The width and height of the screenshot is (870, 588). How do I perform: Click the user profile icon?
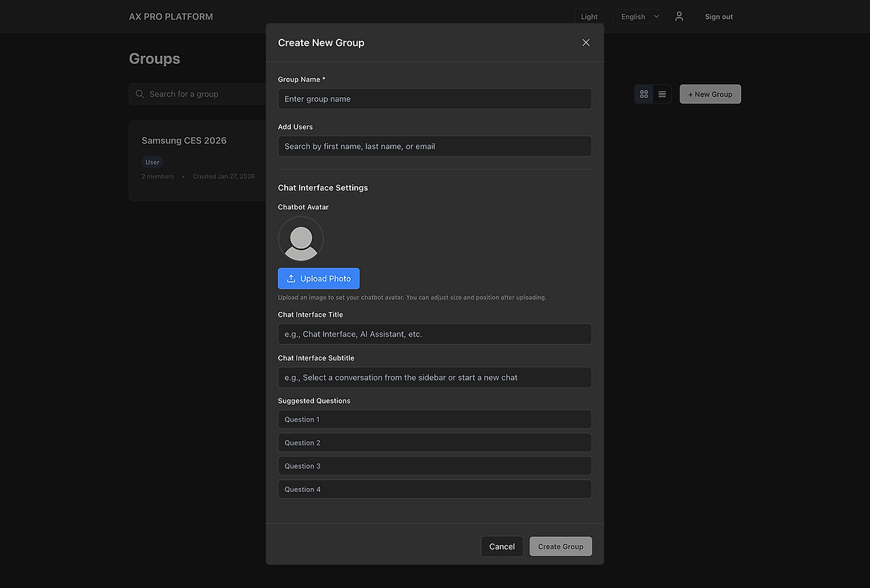679,16
